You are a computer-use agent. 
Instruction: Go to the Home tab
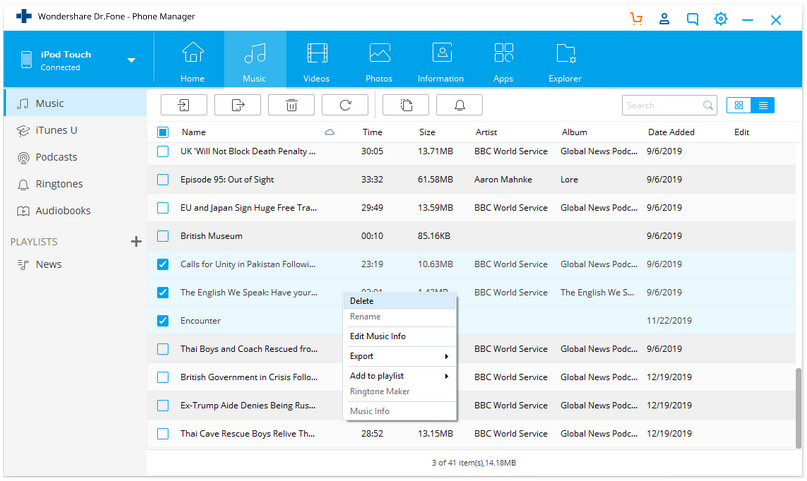192,62
